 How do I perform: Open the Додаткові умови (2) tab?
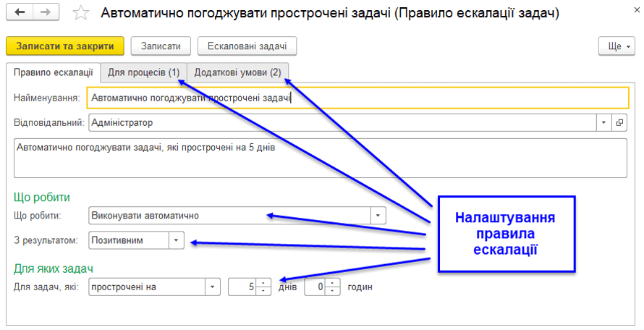point(237,72)
